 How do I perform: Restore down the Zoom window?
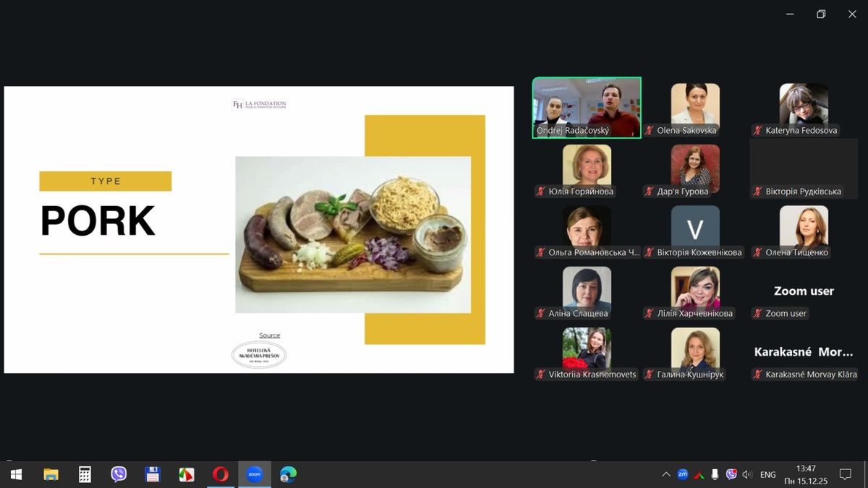(821, 14)
